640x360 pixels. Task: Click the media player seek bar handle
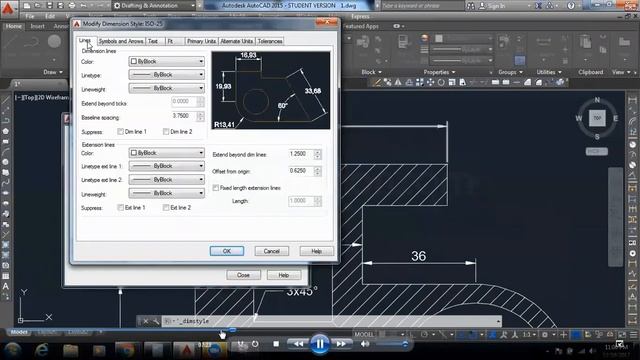(233, 329)
